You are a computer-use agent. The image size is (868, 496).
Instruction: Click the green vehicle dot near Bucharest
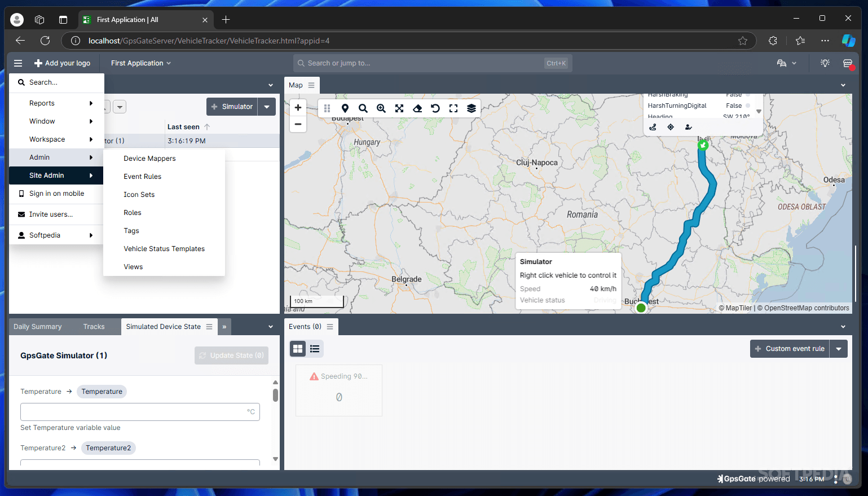coord(641,308)
